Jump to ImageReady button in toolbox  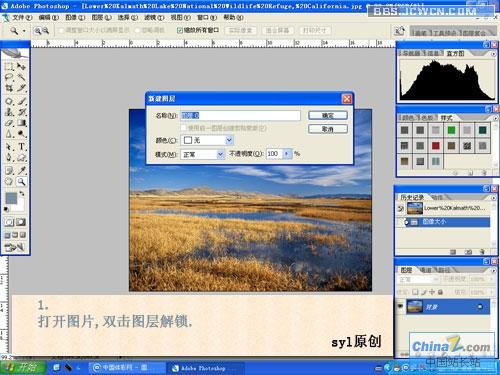15,247
